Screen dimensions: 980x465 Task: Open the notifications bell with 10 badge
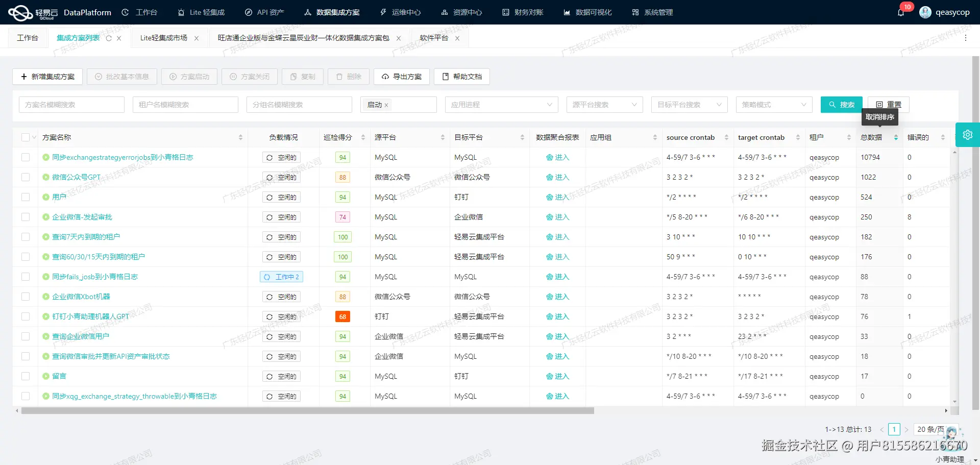click(901, 12)
